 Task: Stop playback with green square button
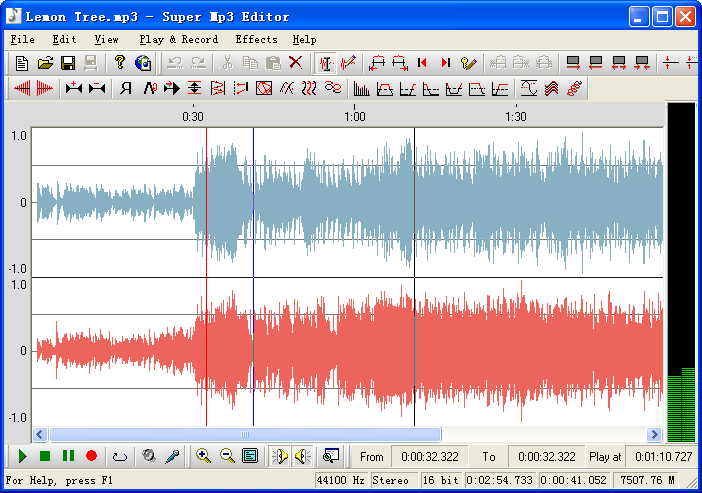(45, 456)
